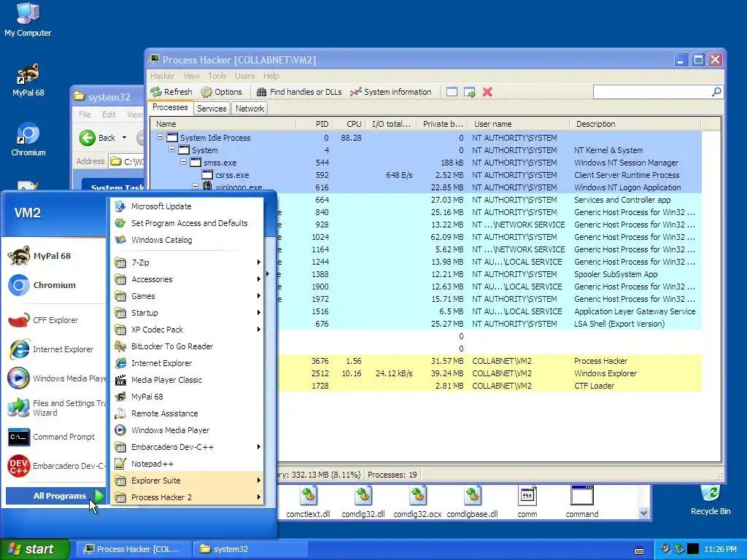Expand the XP Codec Pack submenu
747x560 pixels.
click(187, 330)
